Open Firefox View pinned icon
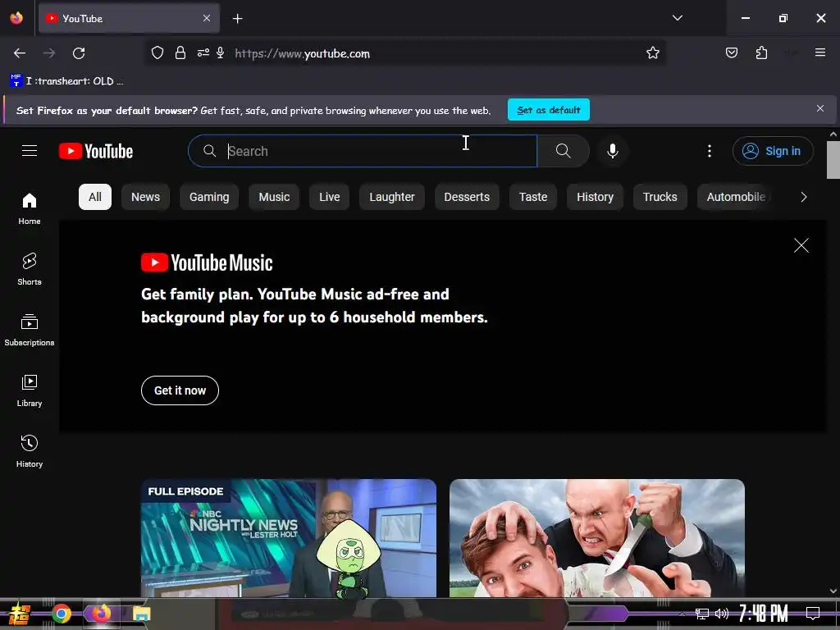The width and height of the screenshot is (840, 630). (16, 18)
